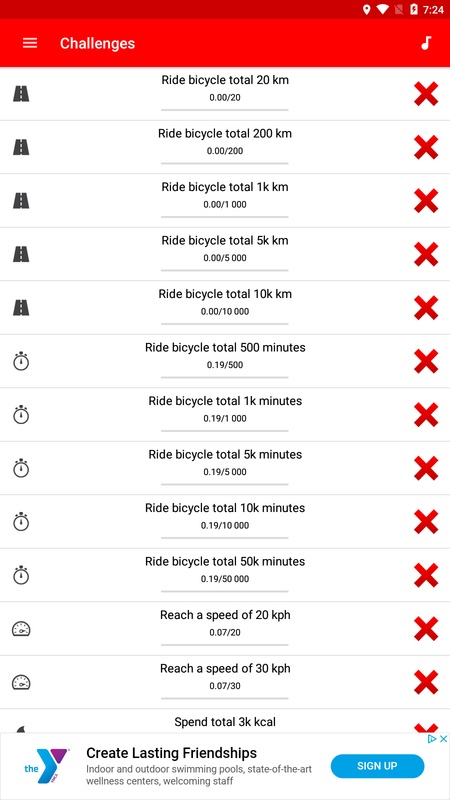Viewport: 450px width, 800px height.
Task: Select Ride bicycle total 1k km challenge
Action: (225, 201)
